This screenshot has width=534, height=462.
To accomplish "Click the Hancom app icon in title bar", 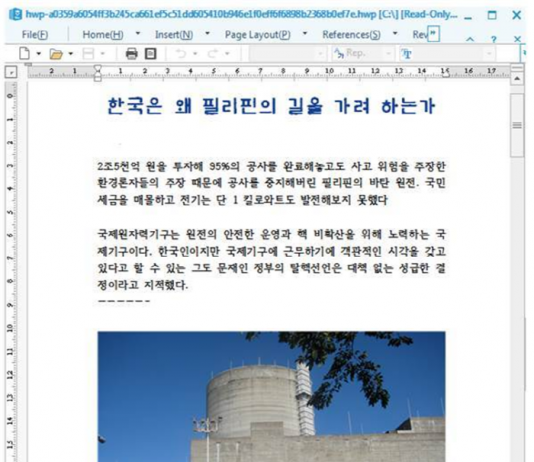I will tap(16, 15).
